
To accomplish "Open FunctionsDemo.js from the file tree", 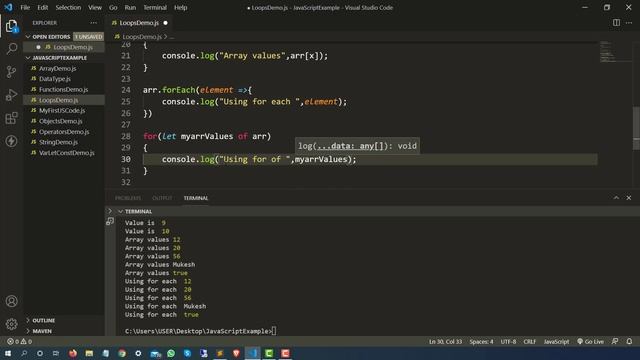I will pos(63,89).
